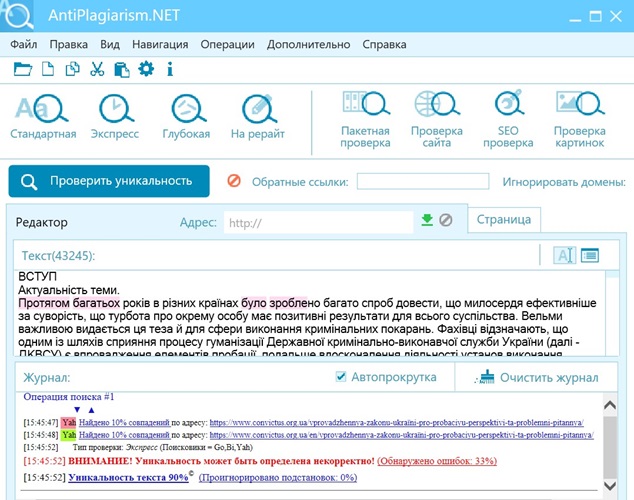The width and height of the screenshot is (634, 500).
Task: Open SEO проверка tool
Action: [508, 120]
